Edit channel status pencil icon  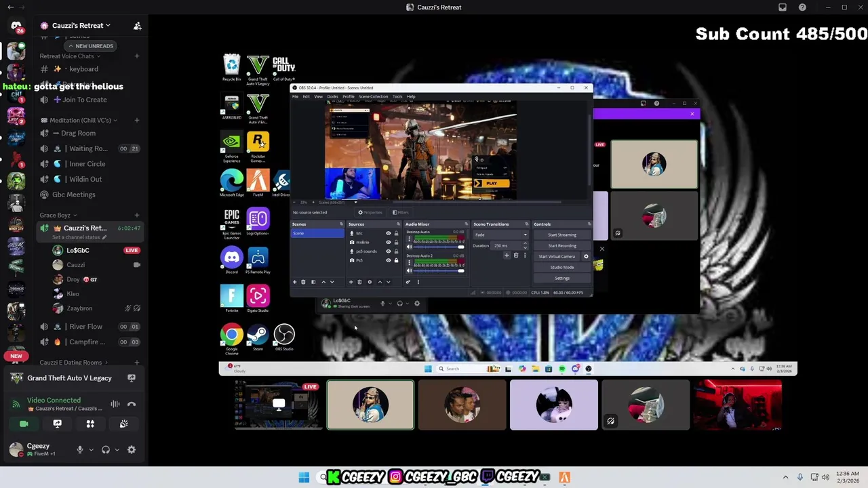(x=104, y=237)
